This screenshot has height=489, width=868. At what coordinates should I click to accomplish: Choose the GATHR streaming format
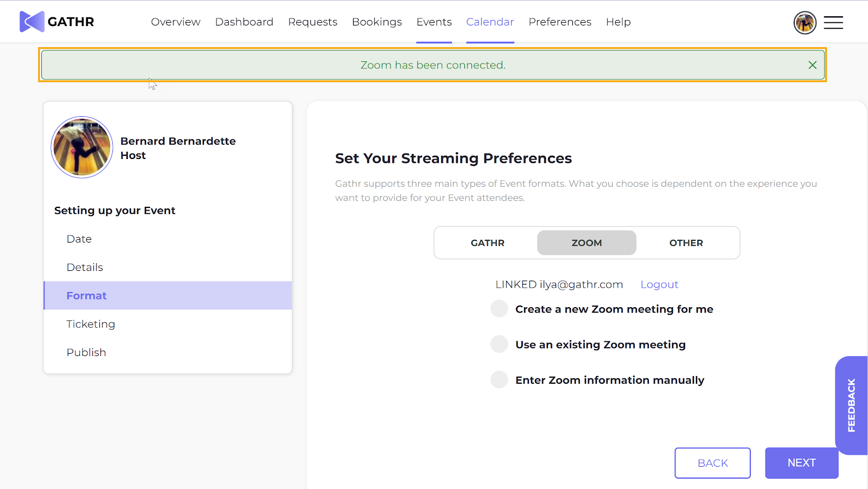click(488, 243)
